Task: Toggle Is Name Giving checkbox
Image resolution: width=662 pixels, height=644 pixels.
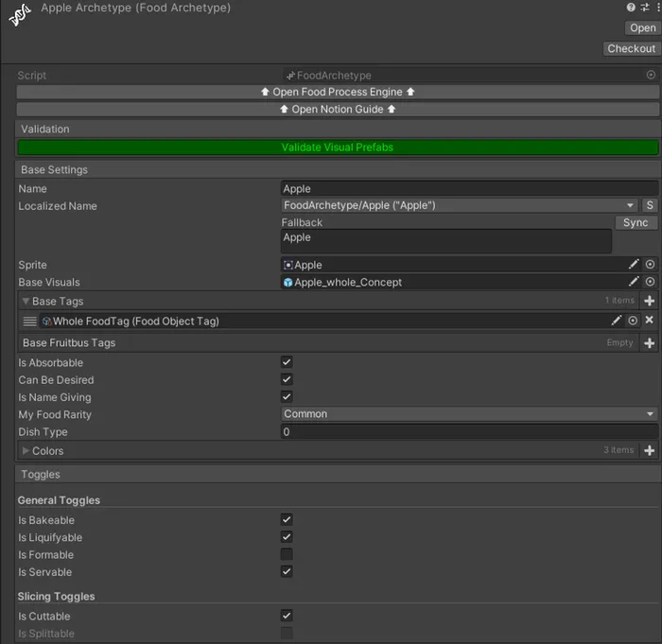Action: point(287,396)
